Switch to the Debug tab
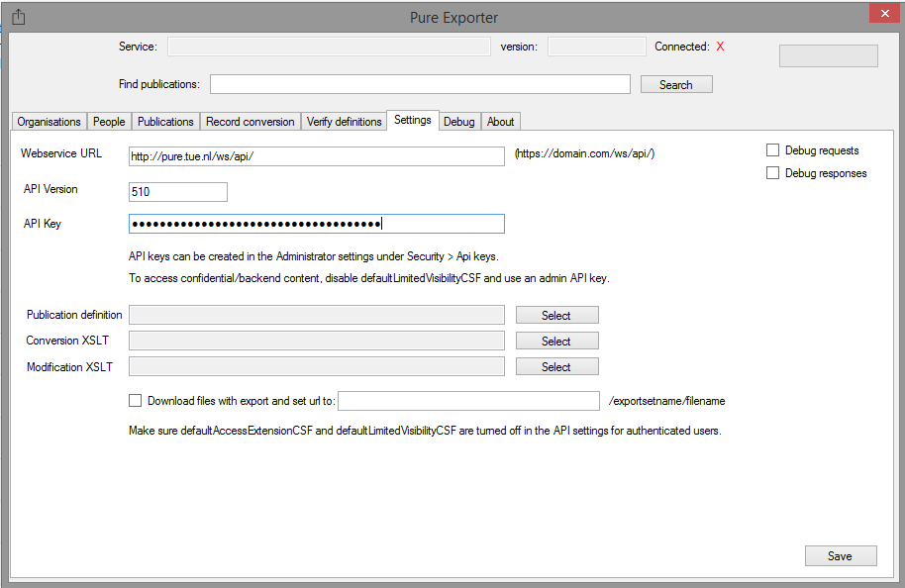The width and height of the screenshot is (905, 588). click(x=459, y=122)
